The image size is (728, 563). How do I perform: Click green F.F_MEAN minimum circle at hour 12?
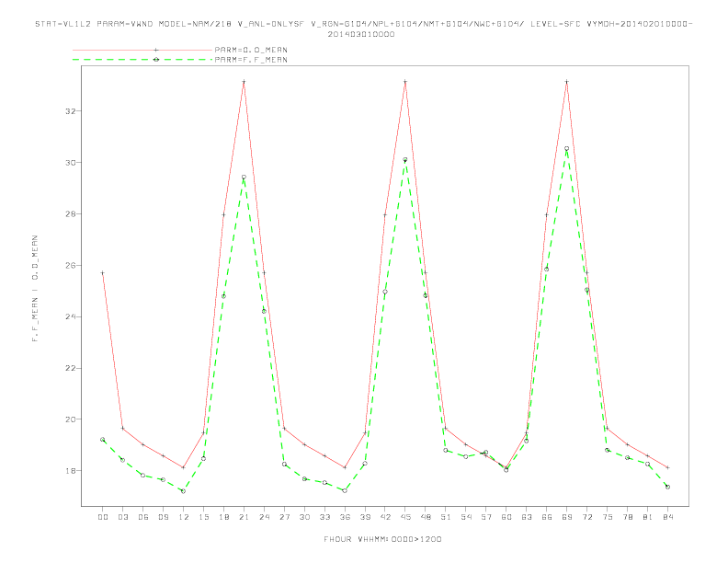184,491
